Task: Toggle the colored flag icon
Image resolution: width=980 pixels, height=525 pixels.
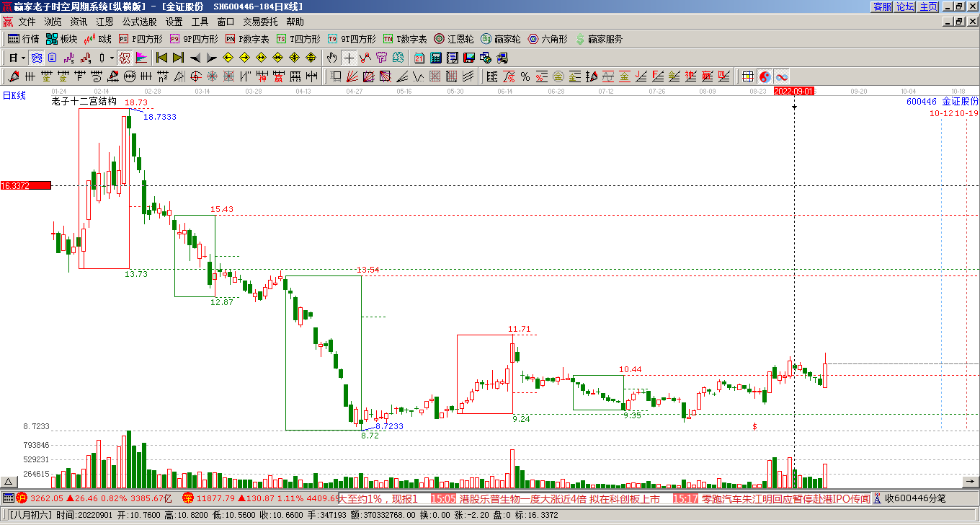Action: (141, 58)
